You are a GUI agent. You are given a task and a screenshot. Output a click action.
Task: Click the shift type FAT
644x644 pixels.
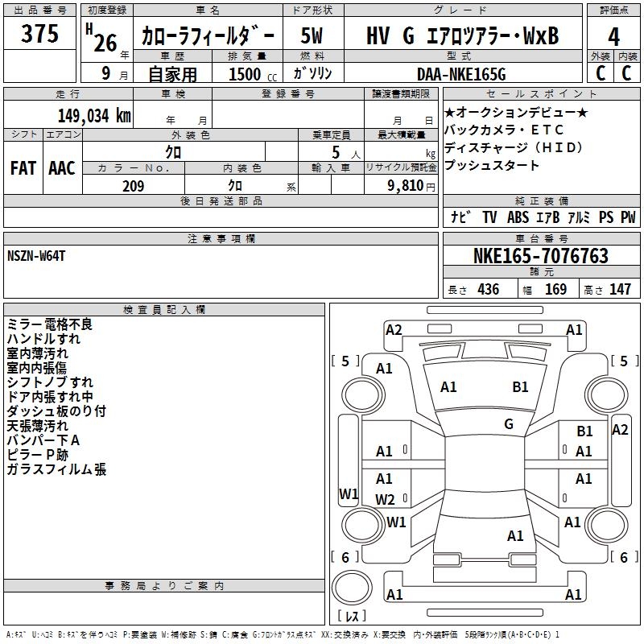[23, 168]
